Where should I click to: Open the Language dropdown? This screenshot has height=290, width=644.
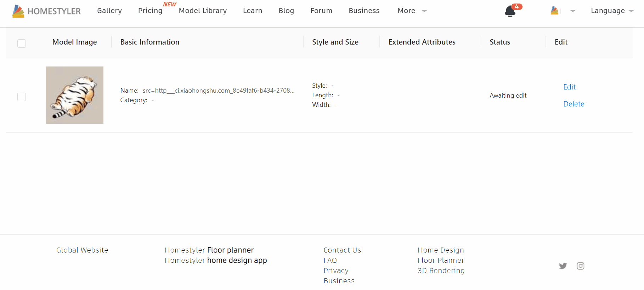(x=612, y=11)
